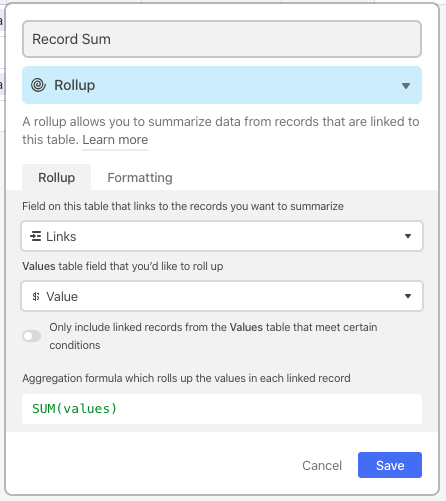The image size is (446, 501).
Task: Click the Rollup spiral icon
Action: [38, 85]
